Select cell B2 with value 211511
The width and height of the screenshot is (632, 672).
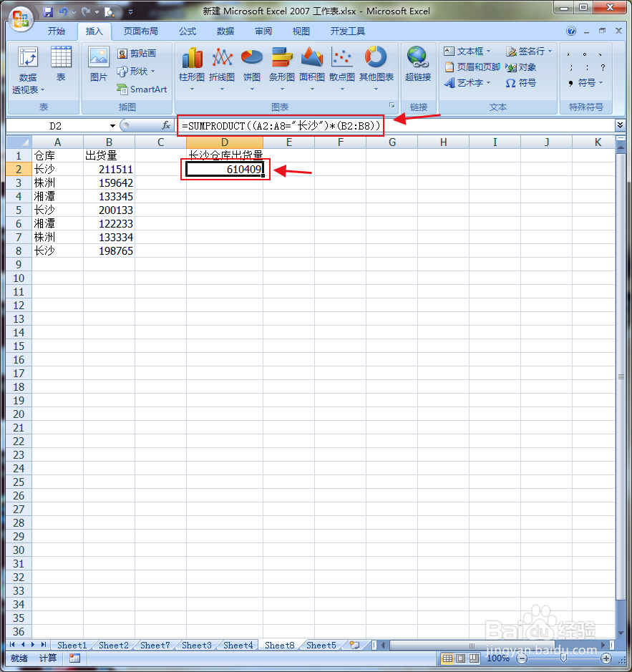coord(109,170)
